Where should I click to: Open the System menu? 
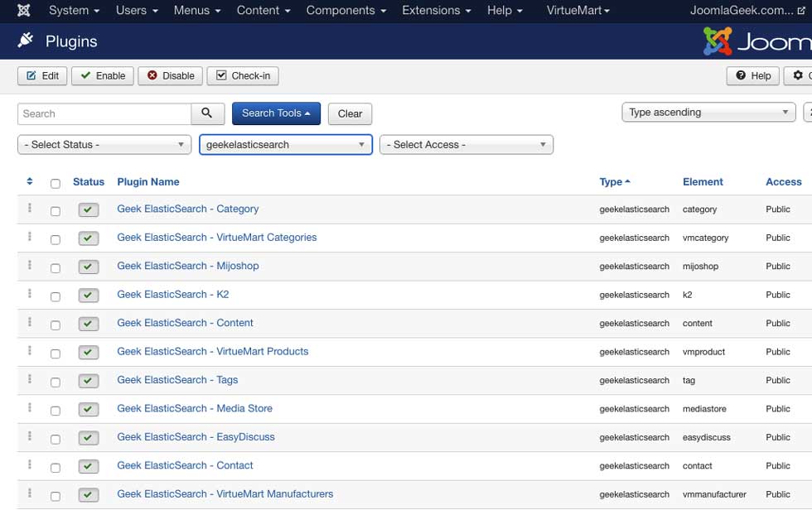pyautogui.click(x=74, y=10)
